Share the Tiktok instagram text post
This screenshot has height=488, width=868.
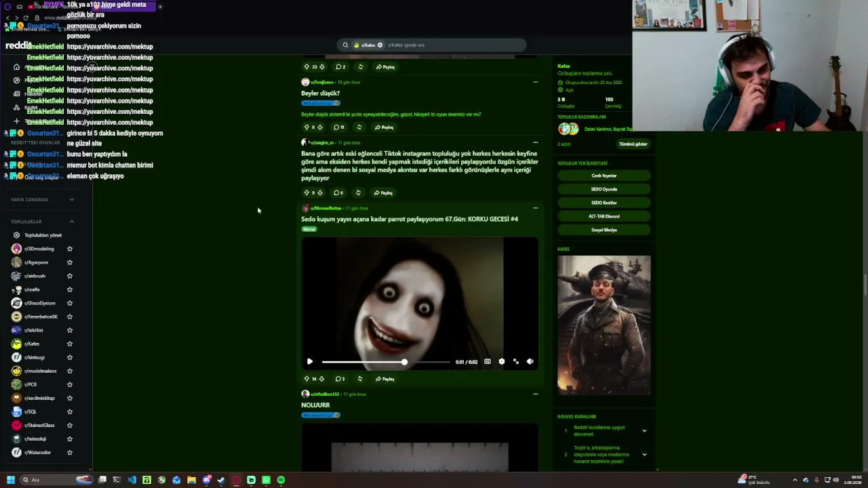point(383,193)
